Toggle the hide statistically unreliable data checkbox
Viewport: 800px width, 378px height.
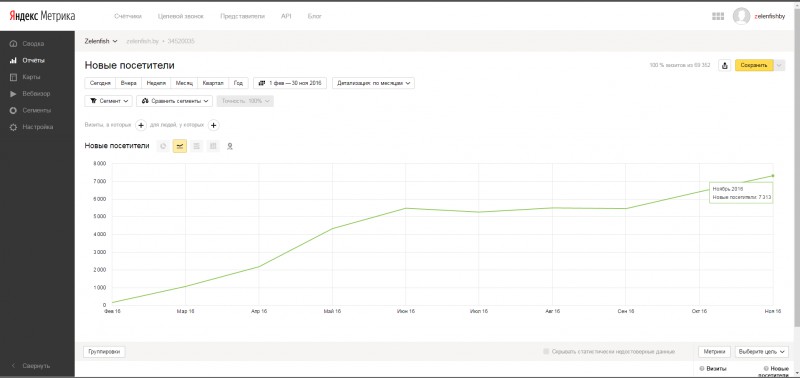(x=546, y=351)
